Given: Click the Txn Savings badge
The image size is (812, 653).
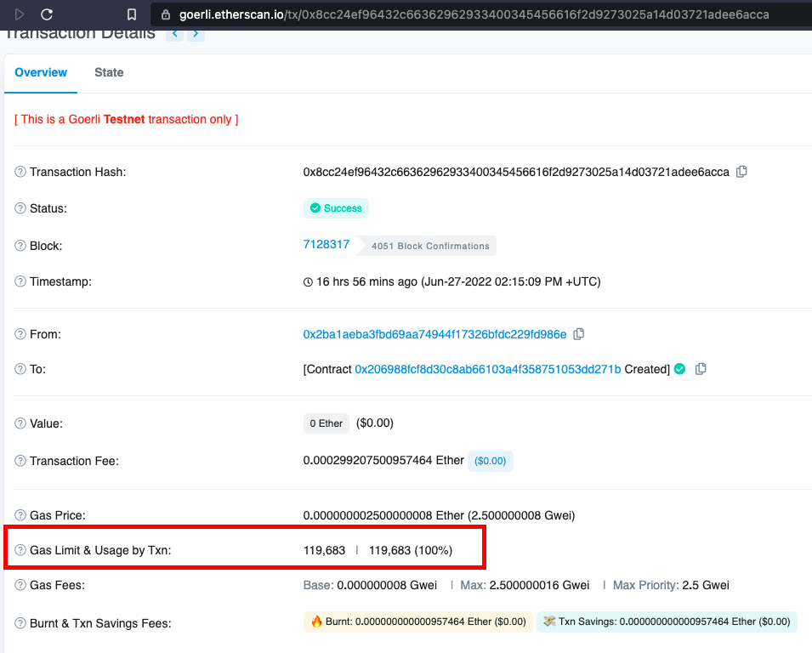Looking at the screenshot, I should coord(667,622).
